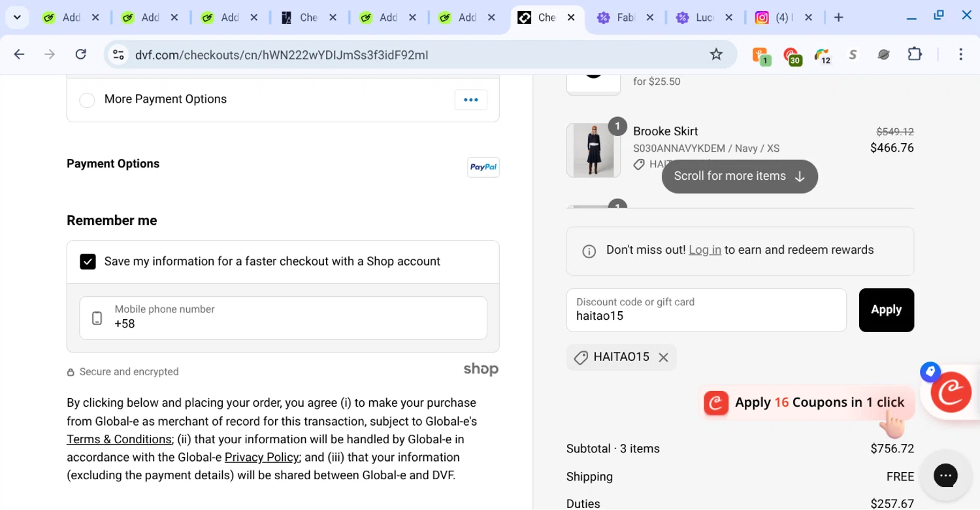Image resolution: width=980 pixels, height=510 pixels.
Task: Reload the current page
Action: click(x=80, y=54)
